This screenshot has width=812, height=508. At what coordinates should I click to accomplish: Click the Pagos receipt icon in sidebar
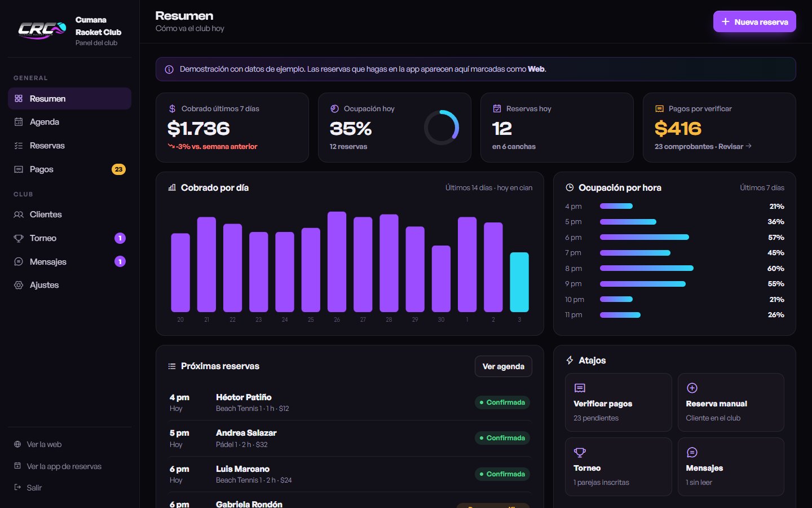19,169
